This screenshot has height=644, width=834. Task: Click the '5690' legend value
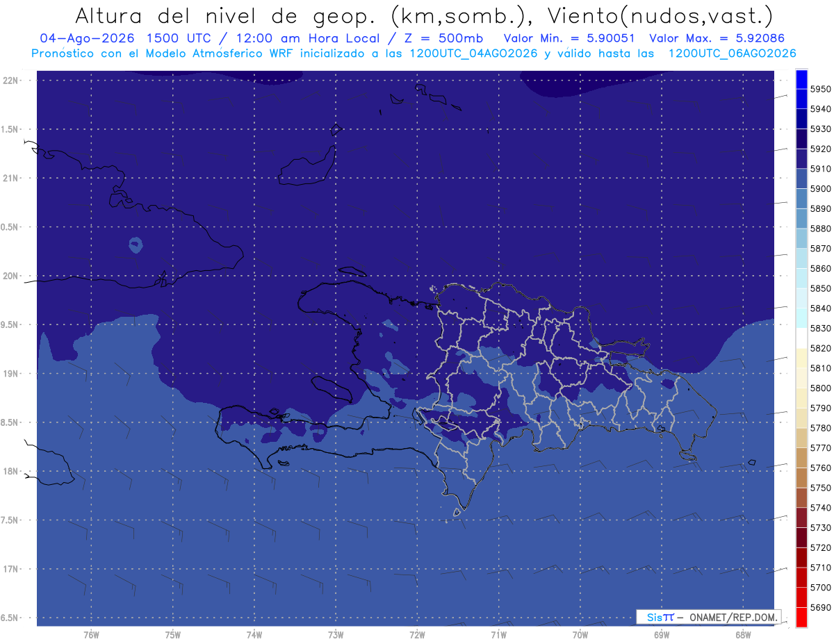[820, 607]
